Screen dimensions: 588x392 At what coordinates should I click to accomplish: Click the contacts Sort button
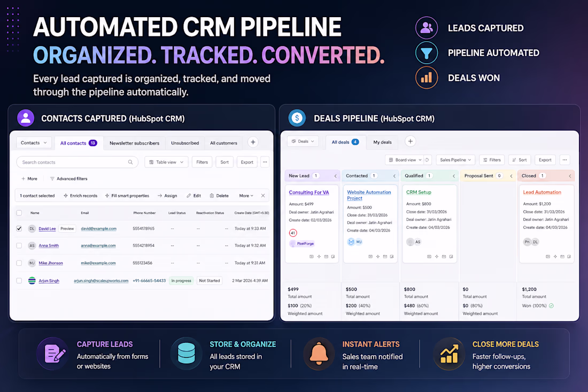coord(225,162)
